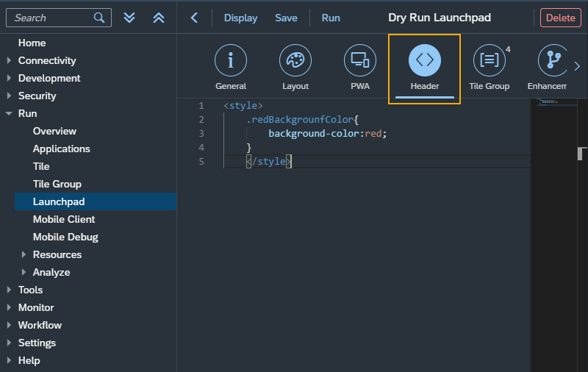Click the editor vertical scrollbar handle
Image resolution: width=588 pixels, height=372 pixels.
point(581,154)
